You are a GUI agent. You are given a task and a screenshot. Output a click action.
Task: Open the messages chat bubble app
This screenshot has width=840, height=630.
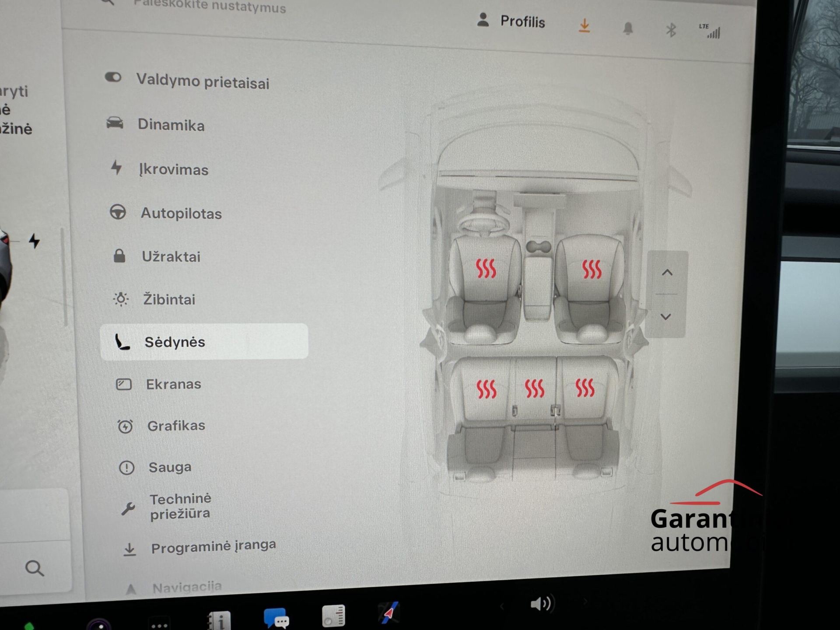276,618
